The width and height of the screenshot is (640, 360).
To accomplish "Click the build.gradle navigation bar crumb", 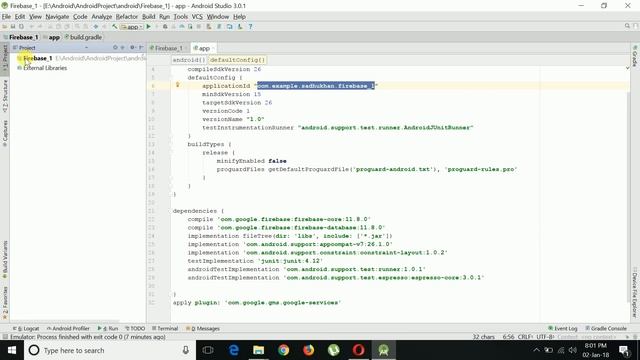I will tap(83, 37).
